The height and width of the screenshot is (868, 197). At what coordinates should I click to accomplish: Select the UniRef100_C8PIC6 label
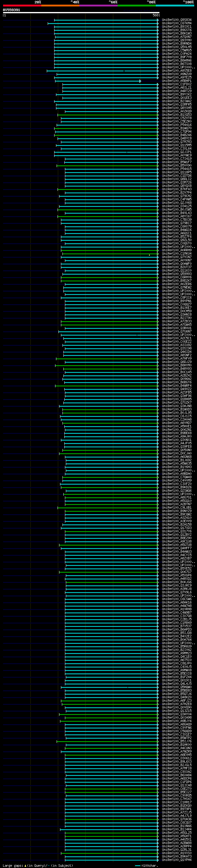coord(176,297)
